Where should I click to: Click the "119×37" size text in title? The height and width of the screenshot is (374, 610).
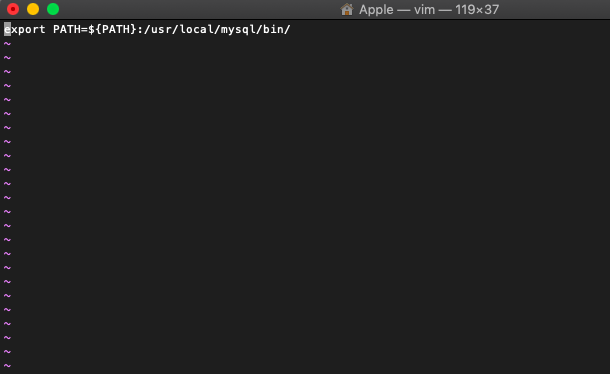point(477,10)
